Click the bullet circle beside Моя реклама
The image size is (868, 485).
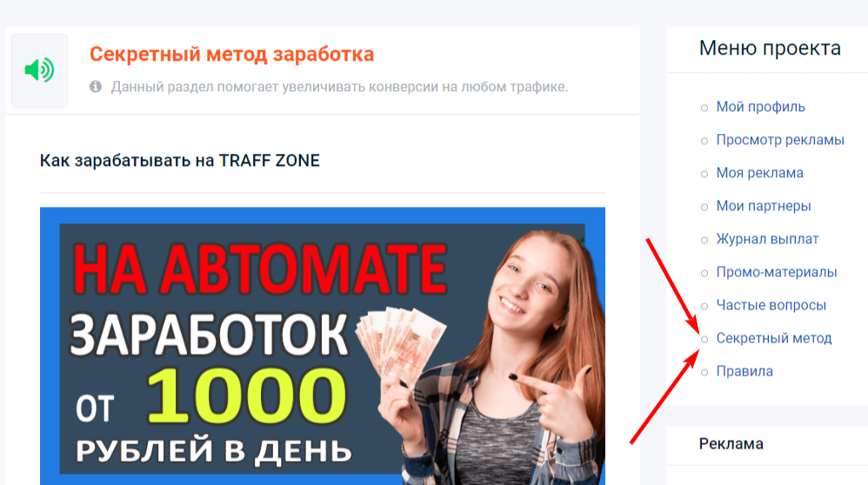tap(704, 174)
